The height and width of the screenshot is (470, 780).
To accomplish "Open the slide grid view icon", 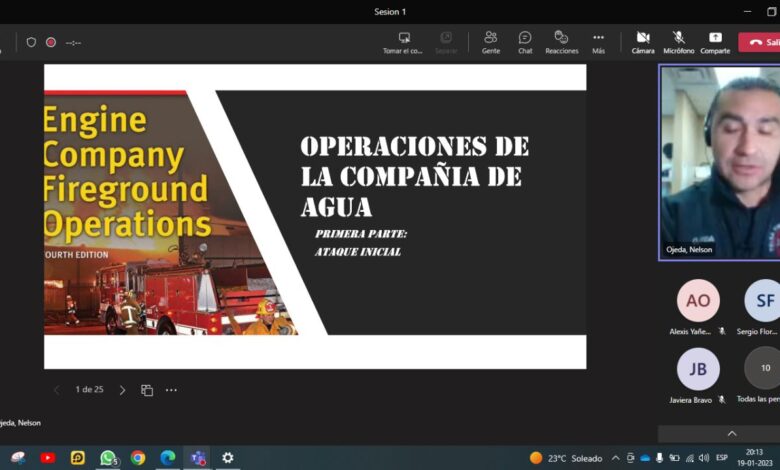I will (x=147, y=390).
